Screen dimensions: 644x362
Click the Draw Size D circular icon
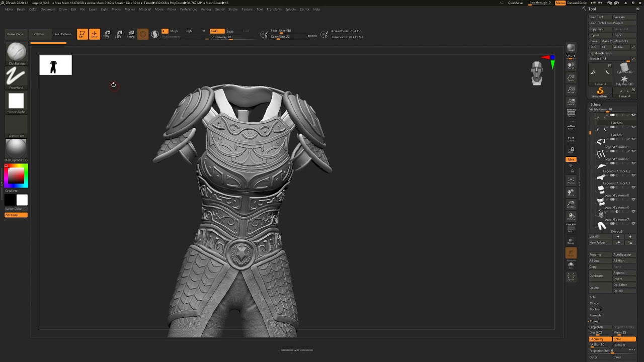click(325, 35)
